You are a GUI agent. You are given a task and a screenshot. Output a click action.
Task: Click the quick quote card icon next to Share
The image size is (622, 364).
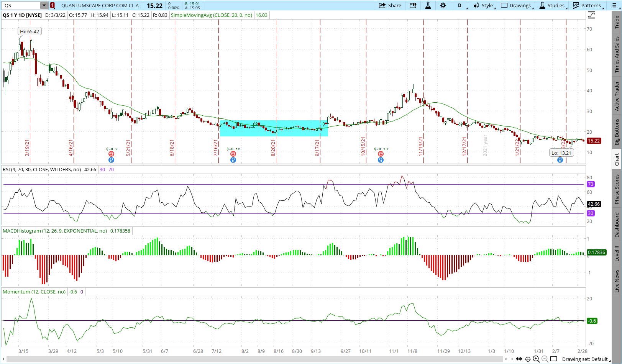point(413,5)
